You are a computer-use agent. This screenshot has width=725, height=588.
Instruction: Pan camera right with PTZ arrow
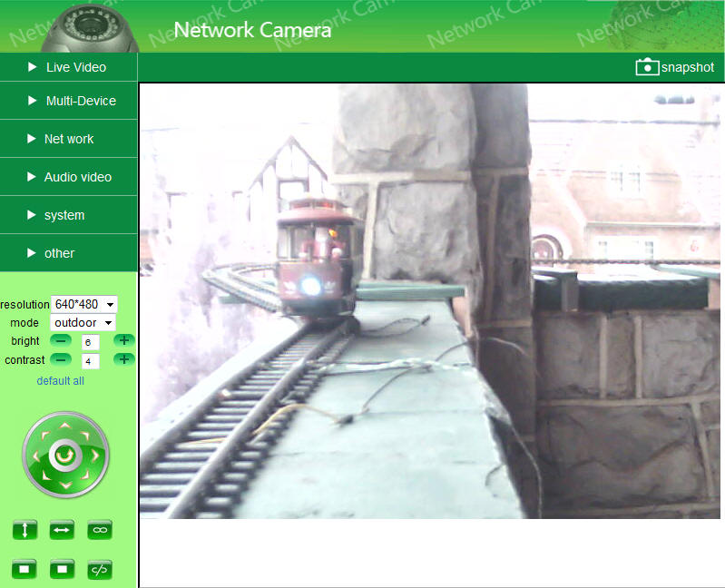95,455
